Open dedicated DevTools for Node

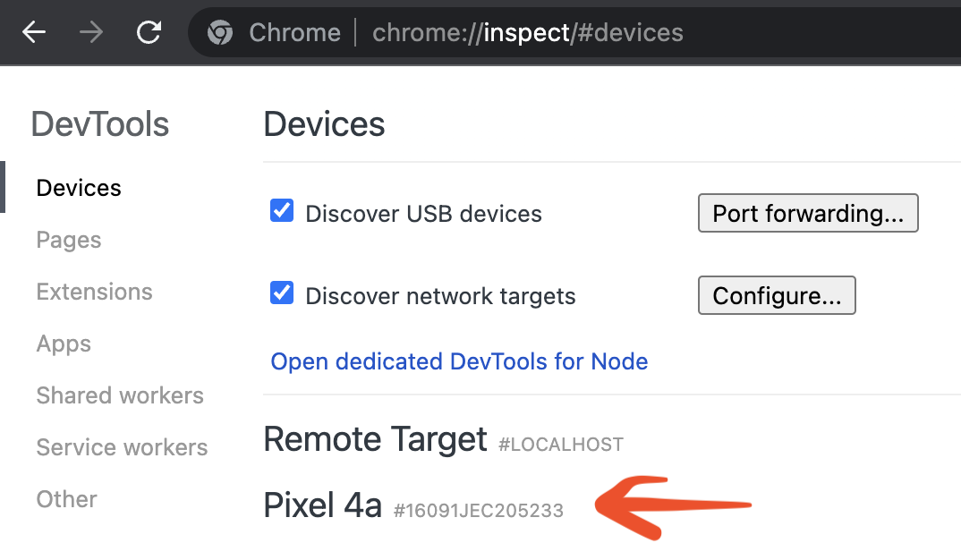pos(459,361)
